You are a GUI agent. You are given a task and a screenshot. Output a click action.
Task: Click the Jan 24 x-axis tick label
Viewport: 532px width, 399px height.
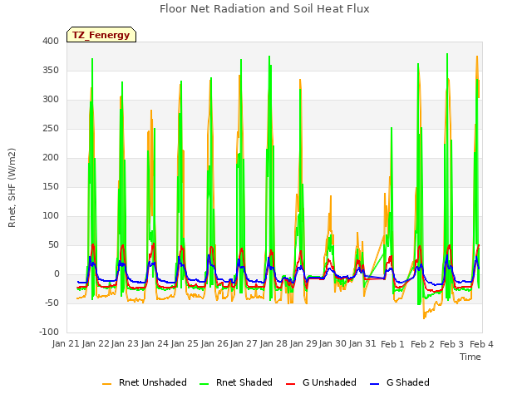(x=155, y=344)
